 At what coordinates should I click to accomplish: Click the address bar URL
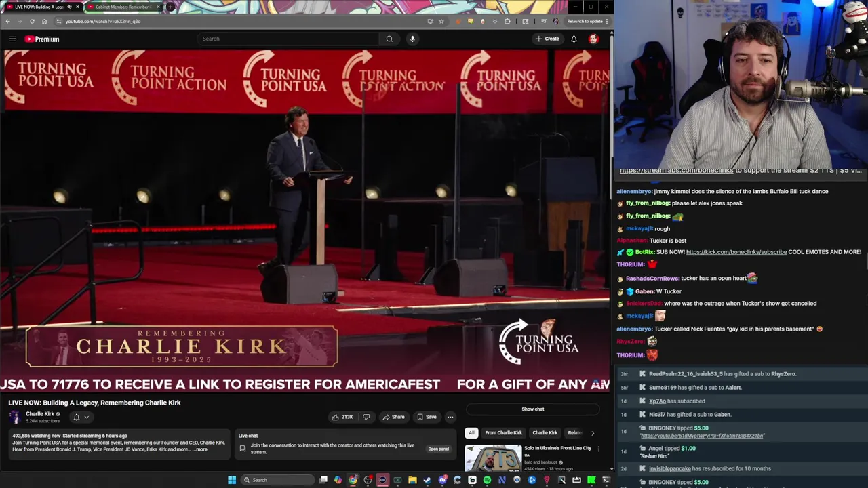(x=103, y=21)
